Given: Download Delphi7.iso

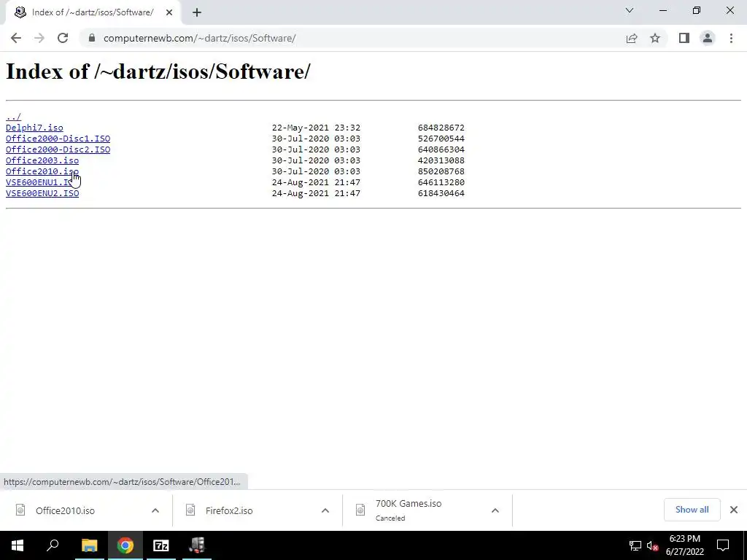Looking at the screenshot, I should tap(34, 128).
